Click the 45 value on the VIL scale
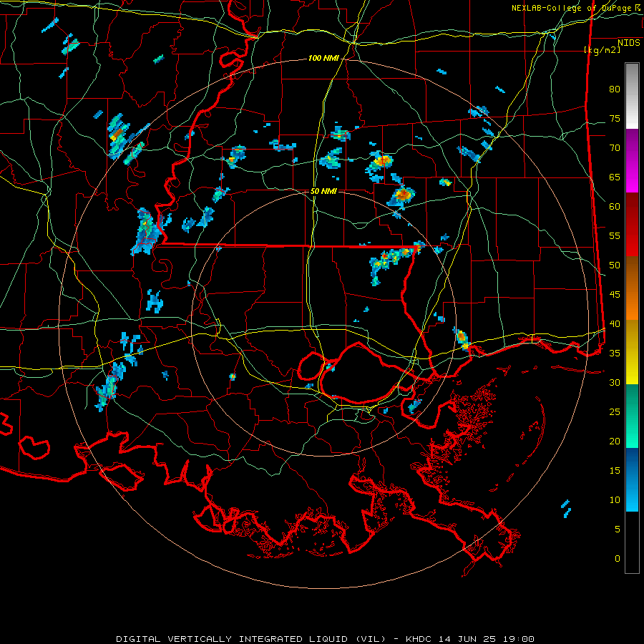 click(615, 295)
